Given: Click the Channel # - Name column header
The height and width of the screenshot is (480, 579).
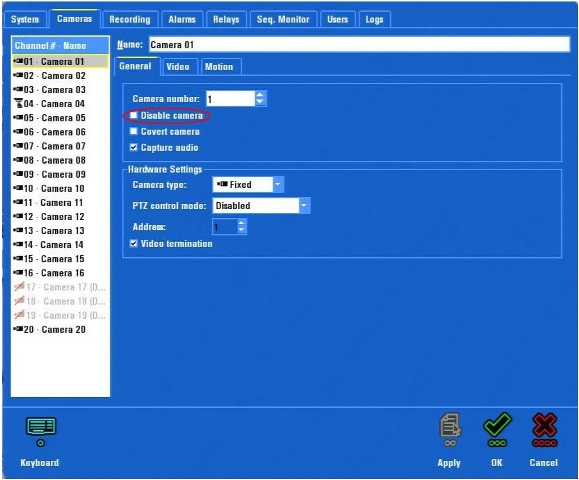Looking at the screenshot, I should coord(60,45).
